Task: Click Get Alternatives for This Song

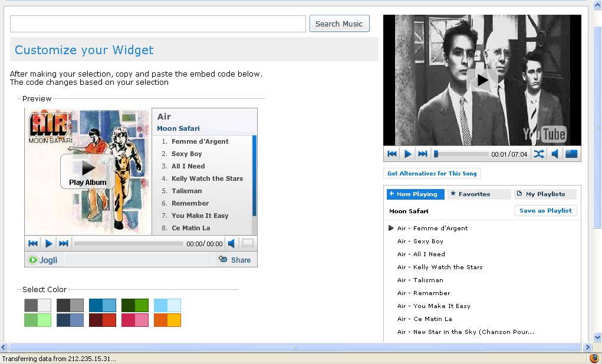Action: 432,173
